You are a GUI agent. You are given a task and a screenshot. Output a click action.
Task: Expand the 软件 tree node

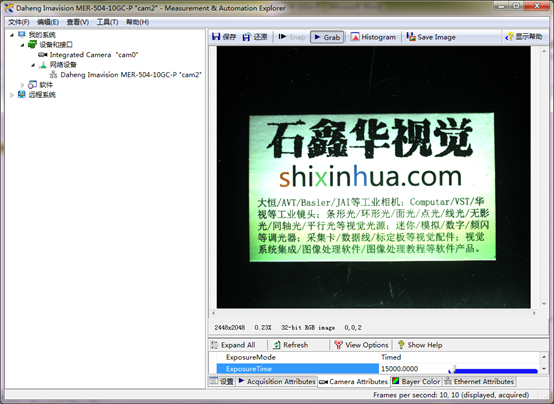[22, 85]
